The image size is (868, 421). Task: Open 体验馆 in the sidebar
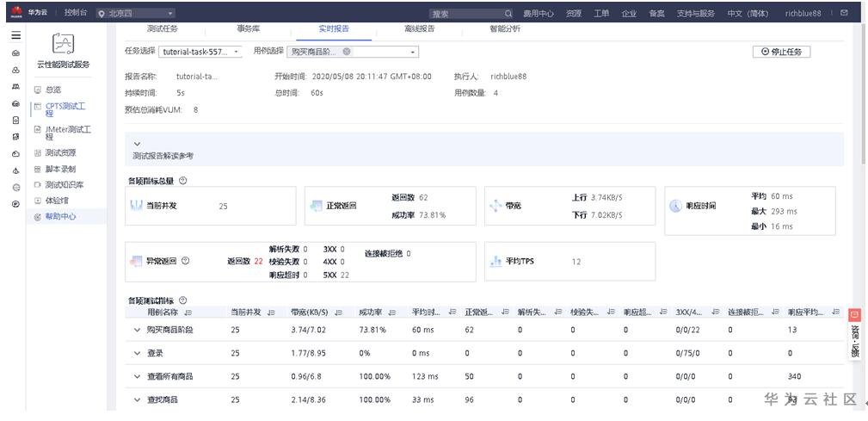[x=57, y=200]
